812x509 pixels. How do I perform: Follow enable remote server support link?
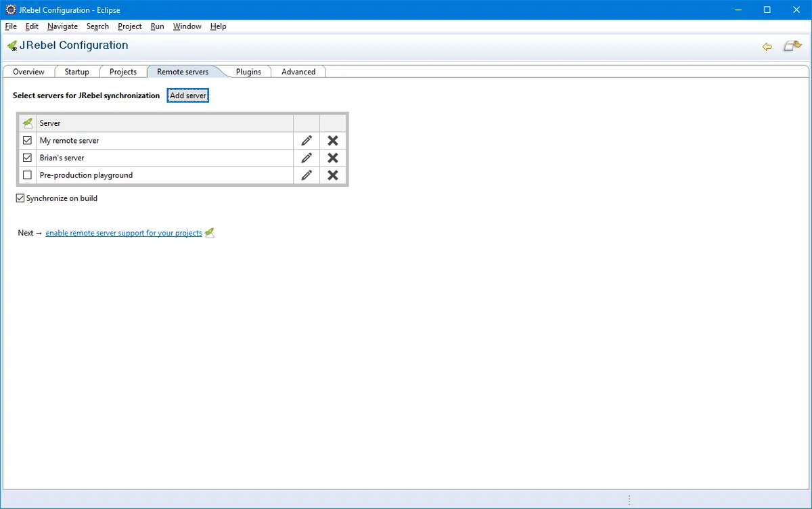click(x=124, y=233)
